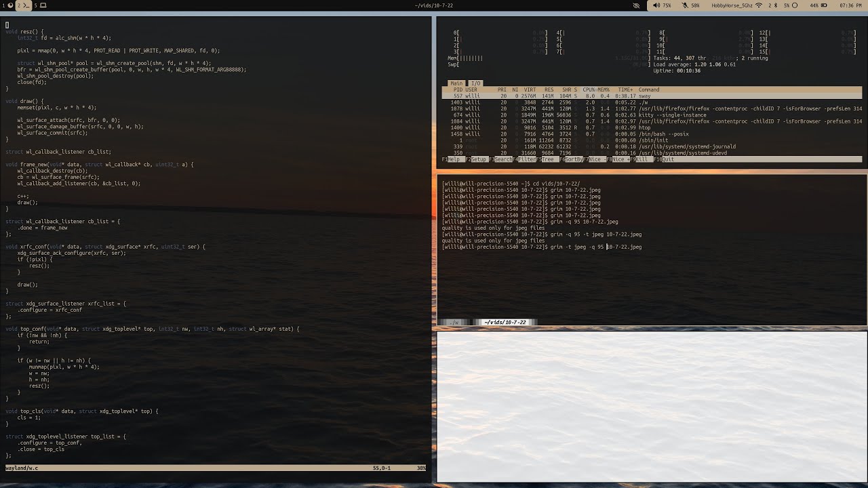
Task: Click F9 Kill in htop footer
Action: [x=641, y=159]
